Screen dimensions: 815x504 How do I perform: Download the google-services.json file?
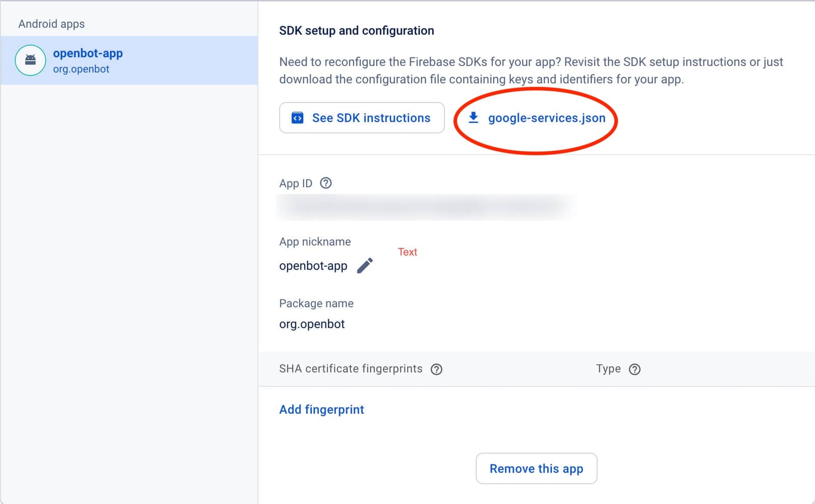tap(536, 118)
